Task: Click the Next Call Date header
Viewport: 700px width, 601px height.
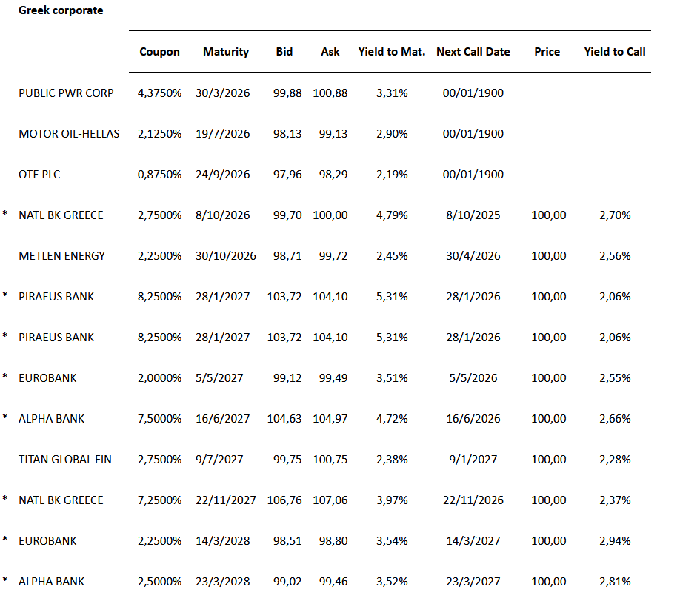Action: pos(473,52)
